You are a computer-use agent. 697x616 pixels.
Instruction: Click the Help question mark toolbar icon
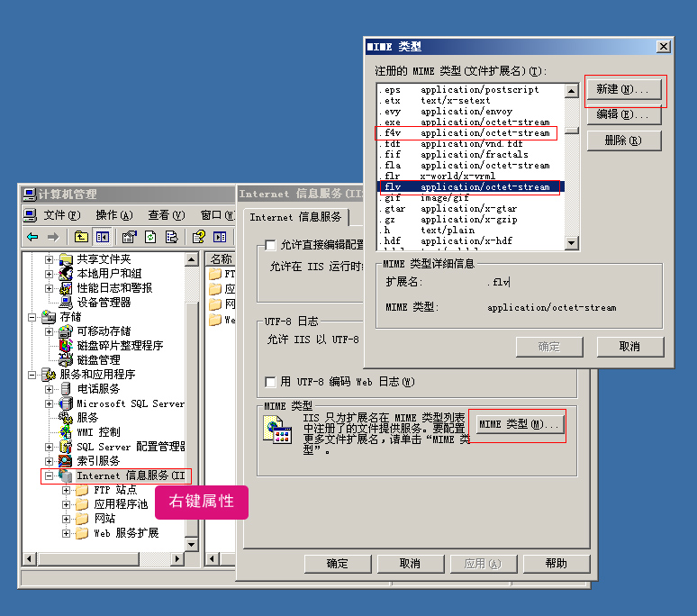198,237
